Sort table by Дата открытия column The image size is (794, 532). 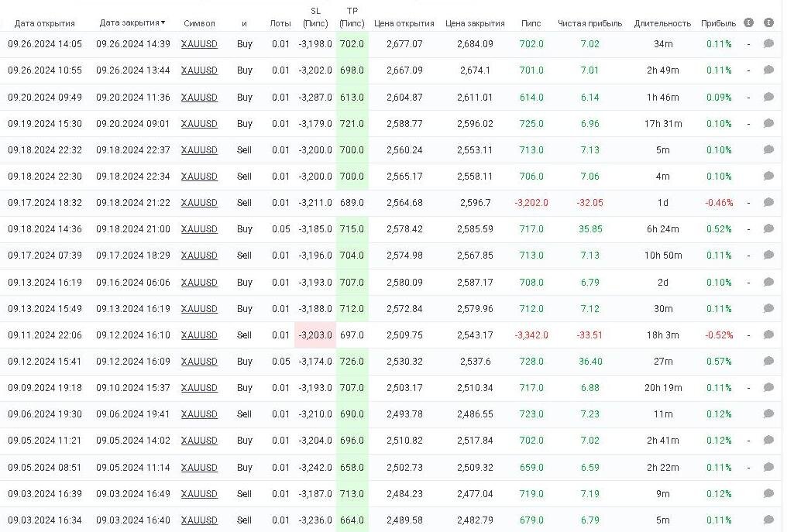click(x=45, y=23)
